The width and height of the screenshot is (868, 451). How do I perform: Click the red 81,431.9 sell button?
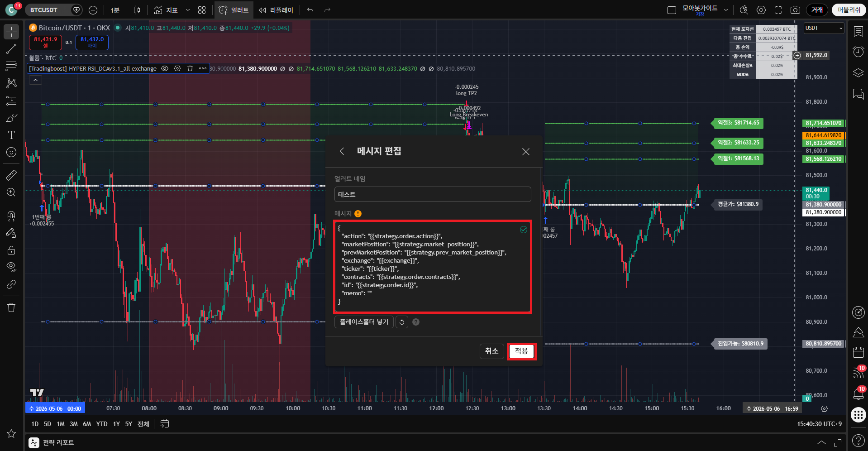(45, 42)
